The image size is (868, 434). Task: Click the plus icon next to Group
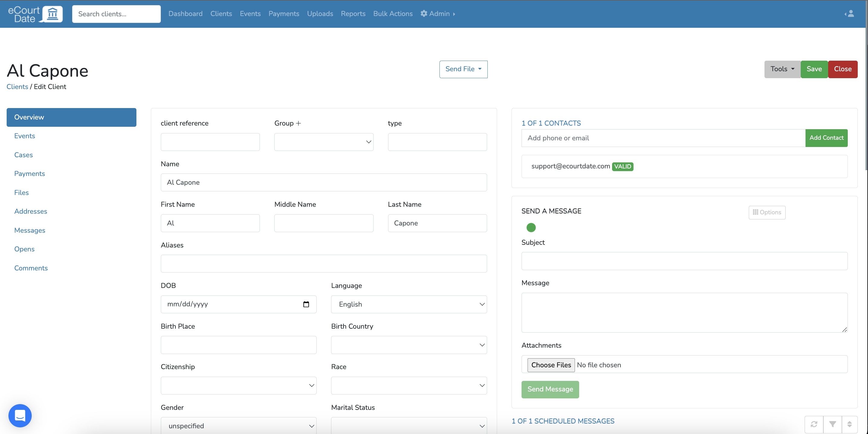coord(298,123)
